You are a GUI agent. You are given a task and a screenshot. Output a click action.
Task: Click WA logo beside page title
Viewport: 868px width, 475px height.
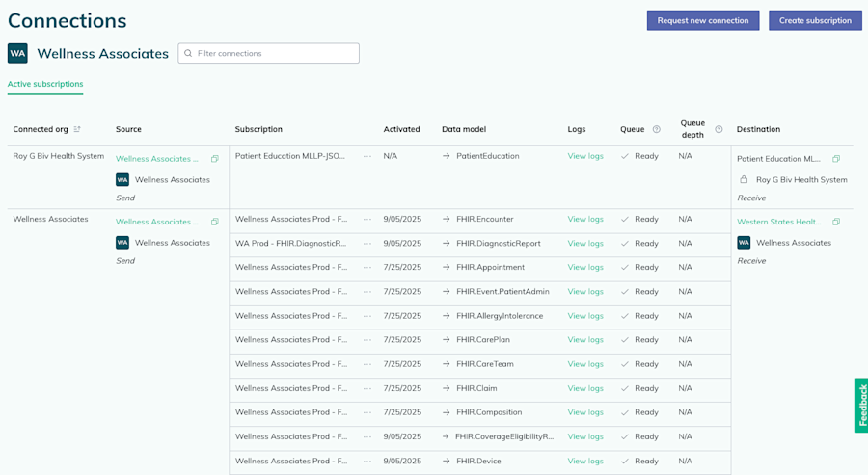(17, 53)
